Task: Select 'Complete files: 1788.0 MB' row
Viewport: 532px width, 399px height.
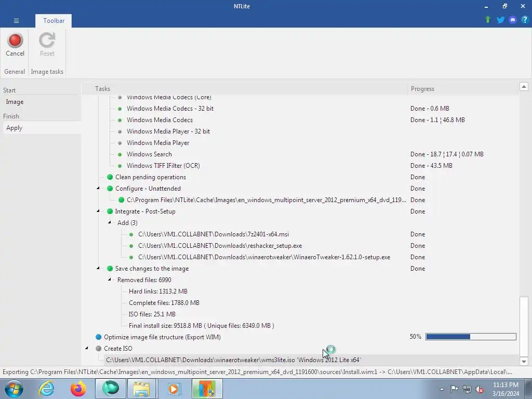Action: pos(164,303)
